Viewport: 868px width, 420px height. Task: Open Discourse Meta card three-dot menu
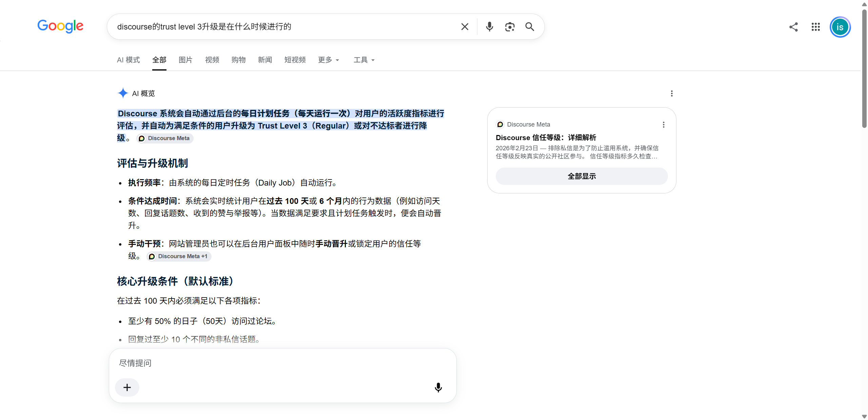pyautogui.click(x=664, y=125)
